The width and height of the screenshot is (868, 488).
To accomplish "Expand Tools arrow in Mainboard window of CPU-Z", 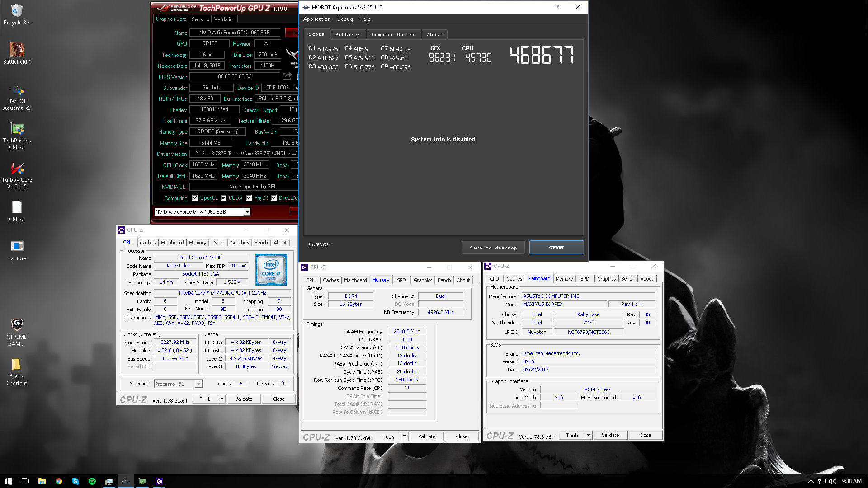I will [x=588, y=435].
